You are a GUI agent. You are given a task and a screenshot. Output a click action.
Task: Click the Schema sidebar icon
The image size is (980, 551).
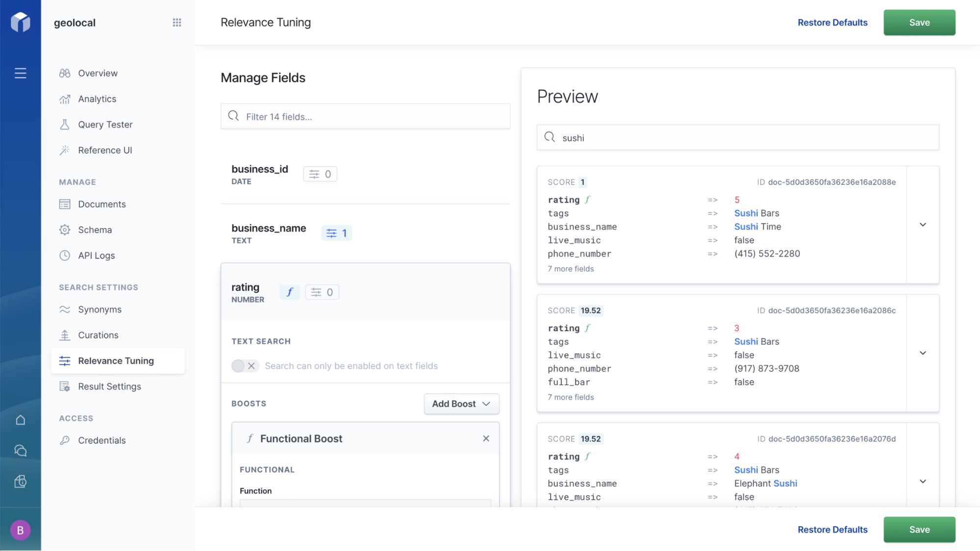(x=65, y=230)
